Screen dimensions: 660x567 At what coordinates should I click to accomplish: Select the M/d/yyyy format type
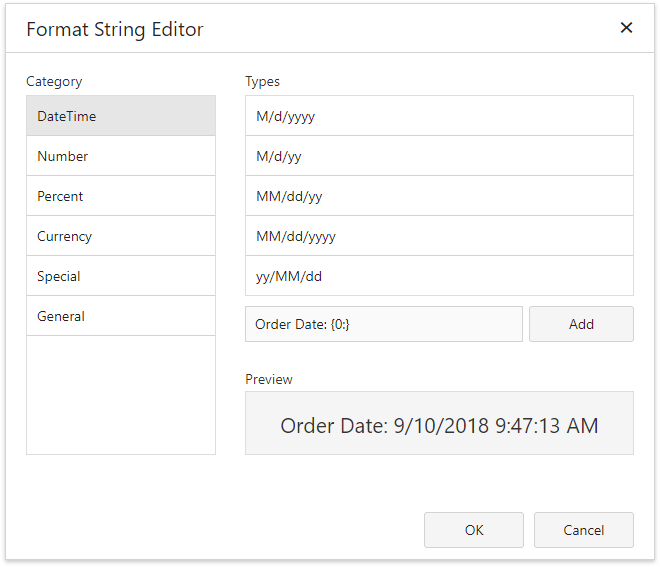coord(438,116)
